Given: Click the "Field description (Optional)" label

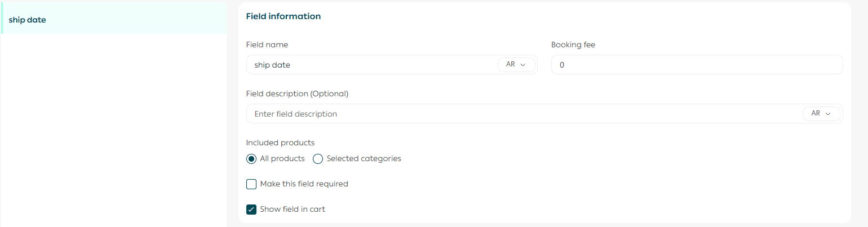Looking at the screenshot, I should [x=297, y=94].
